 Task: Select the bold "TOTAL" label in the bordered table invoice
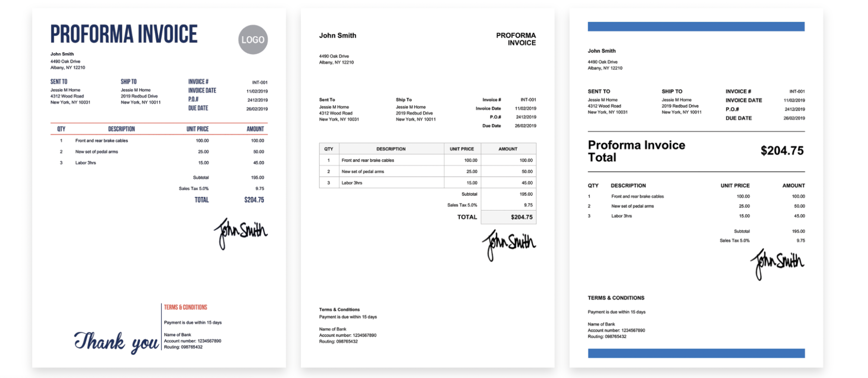coord(467,217)
